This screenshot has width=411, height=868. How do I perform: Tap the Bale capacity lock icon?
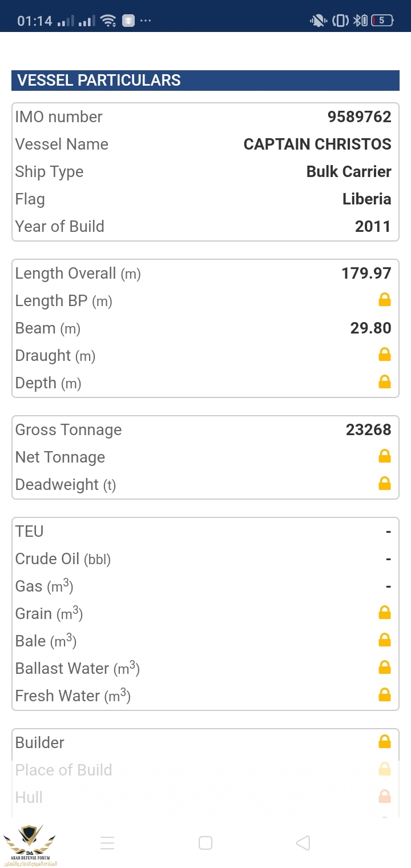pyautogui.click(x=385, y=640)
